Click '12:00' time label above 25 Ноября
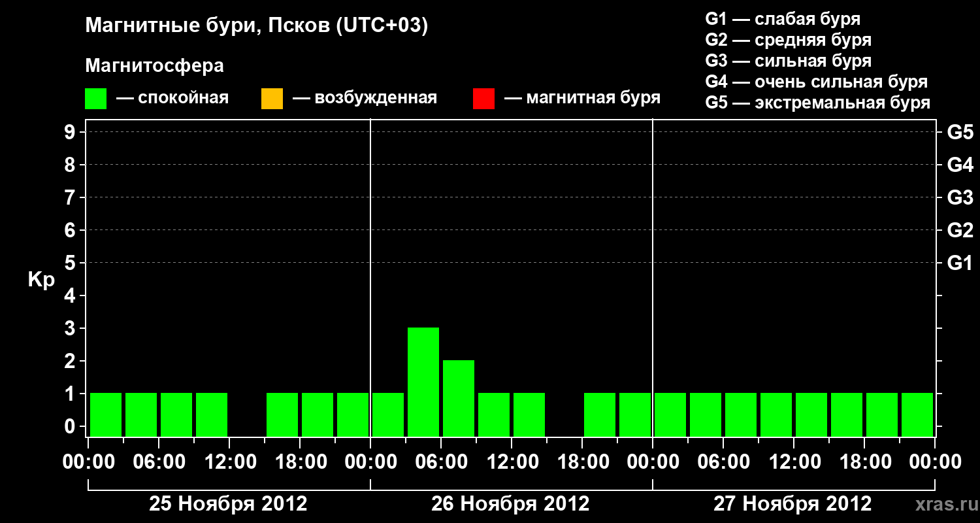The width and height of the screenshot is (980, 523). [x=229, y=462]
